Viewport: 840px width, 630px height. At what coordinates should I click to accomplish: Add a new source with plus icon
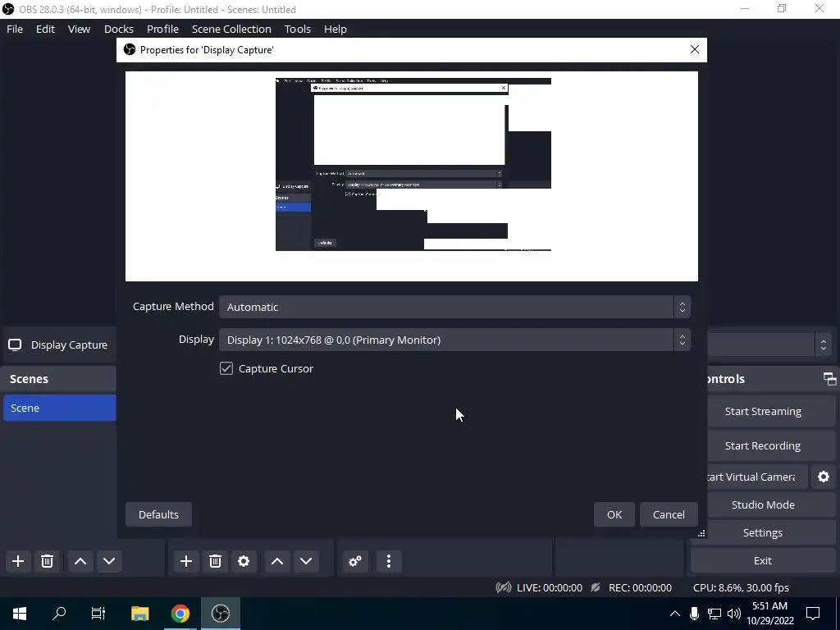point(186,561)
